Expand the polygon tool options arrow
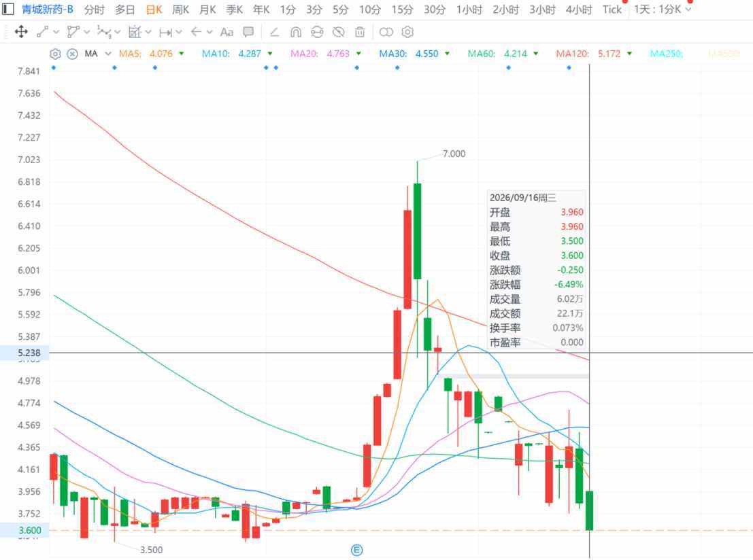 coord(87,32)
